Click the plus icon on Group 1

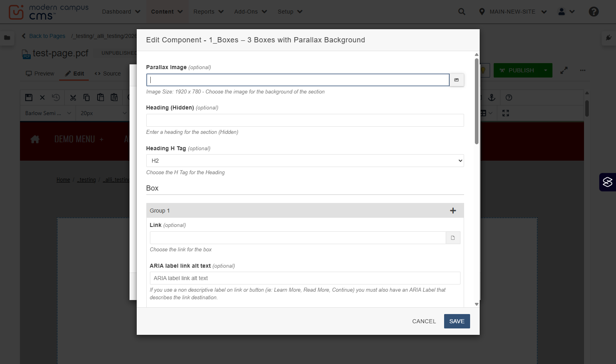click(453, 211)
